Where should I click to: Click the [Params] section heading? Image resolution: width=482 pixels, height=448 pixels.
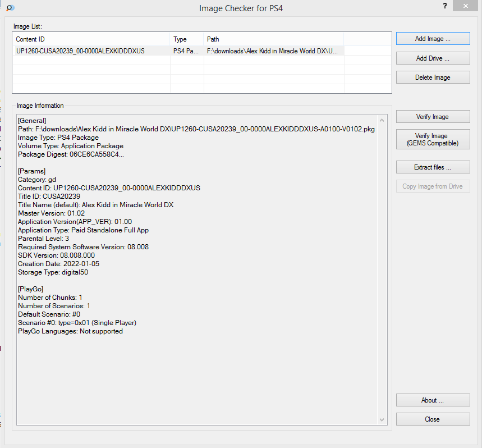click(x=31, y=171)
